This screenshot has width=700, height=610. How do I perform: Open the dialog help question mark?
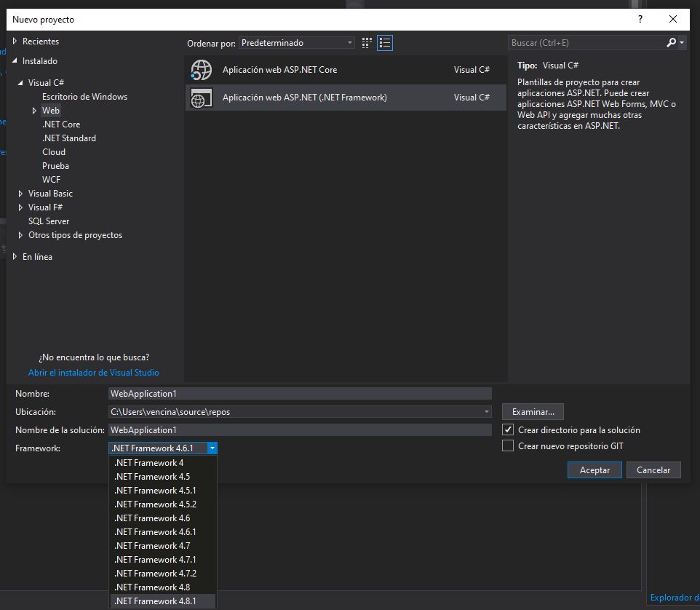pyautogui.click(x=640, y=19)
